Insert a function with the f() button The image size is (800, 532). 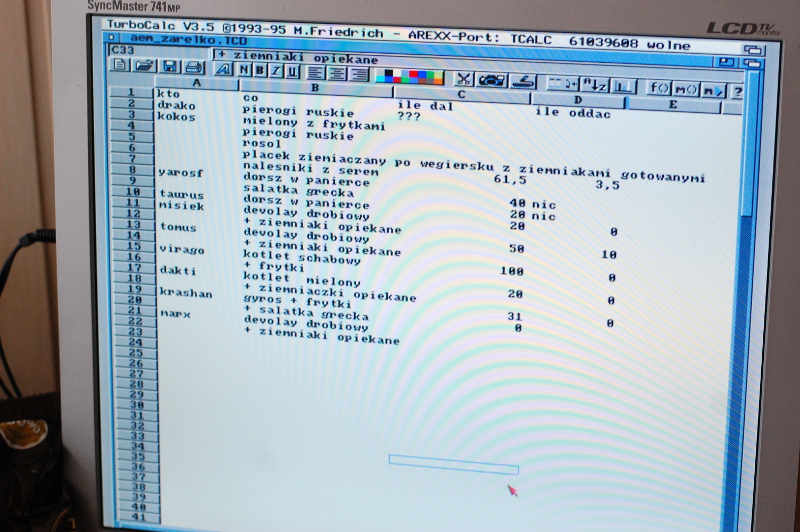point(659,88)
